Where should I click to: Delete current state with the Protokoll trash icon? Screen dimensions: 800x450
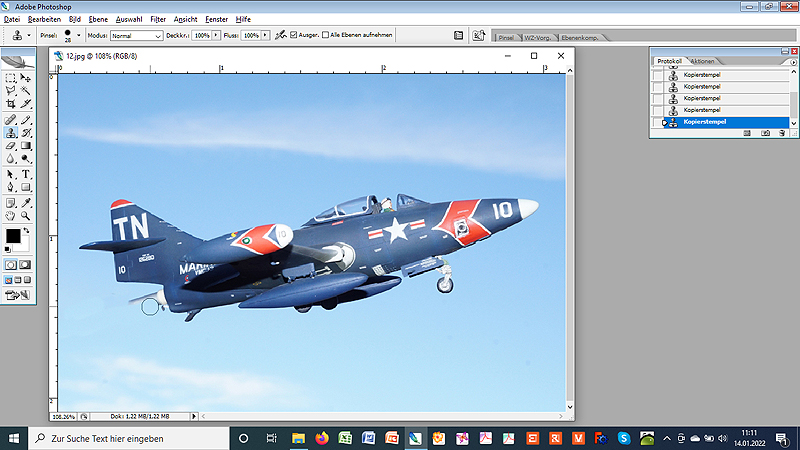tap(782, 133)
